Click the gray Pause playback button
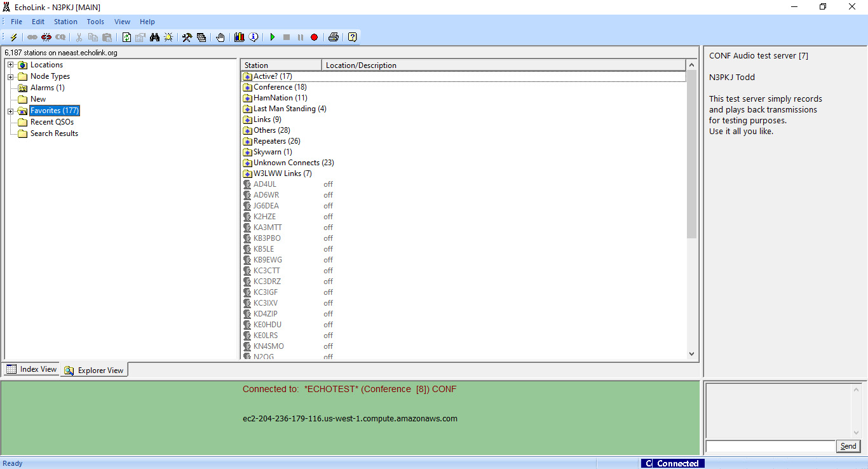 (300, 37)
